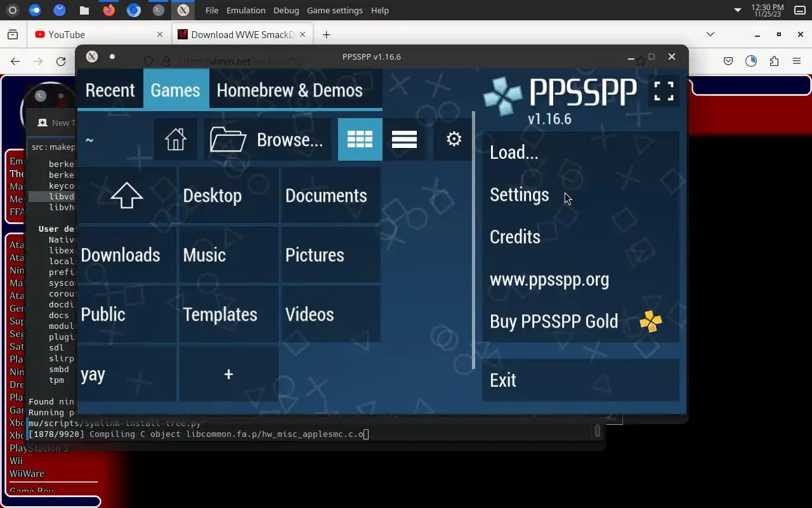The height and width of the screenshot is (508, 812).
Task: Click the home folder icon in PPSSPP
Action: [x=175, y=139]
